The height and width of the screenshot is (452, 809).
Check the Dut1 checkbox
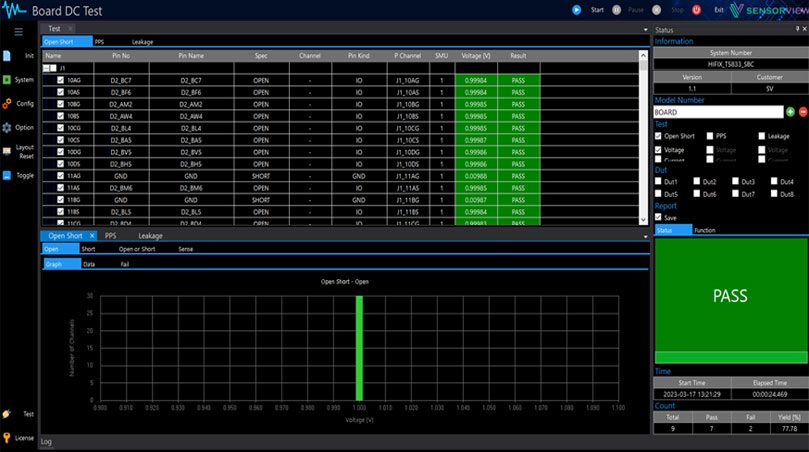click(658, 181)
